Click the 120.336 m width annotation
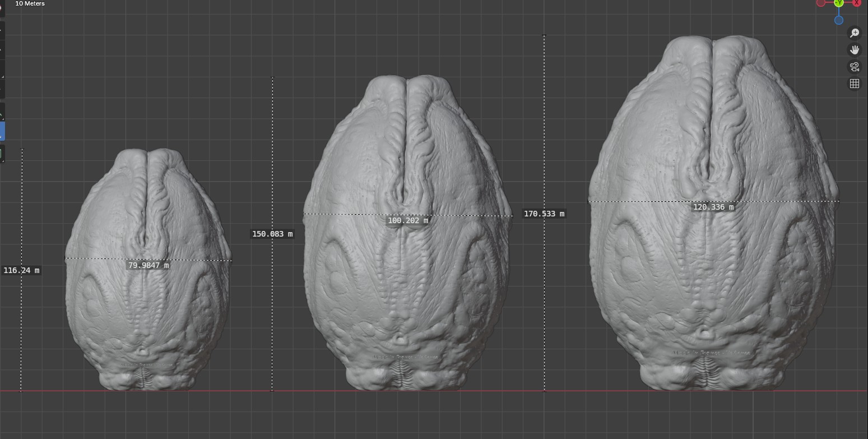The width and height of the screenshot is (868, 439). tap(713, 207)
